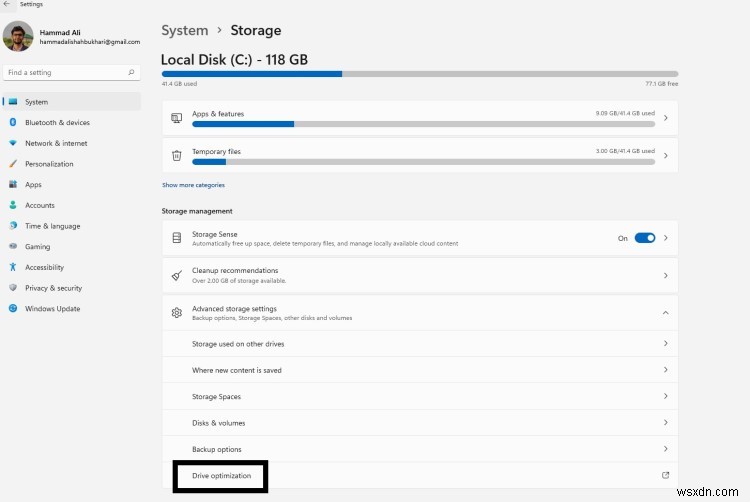Open Gaming settings
Image resolution: width=750 pixels, height=502 pixels.
point(72,247)
